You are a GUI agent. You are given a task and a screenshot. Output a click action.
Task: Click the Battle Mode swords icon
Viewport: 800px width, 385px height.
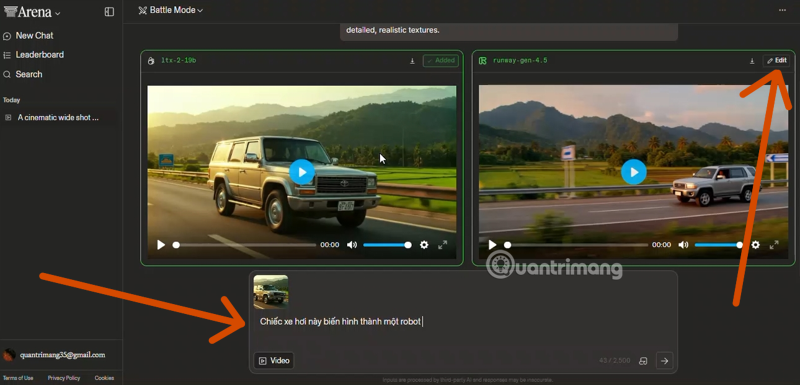pos(142,10)
